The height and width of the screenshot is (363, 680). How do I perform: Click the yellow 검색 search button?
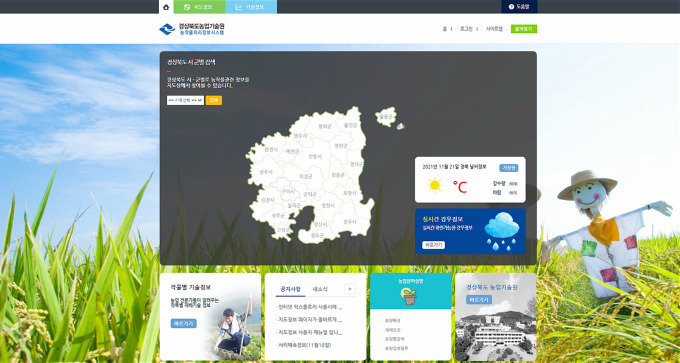(x=213, y=100)
